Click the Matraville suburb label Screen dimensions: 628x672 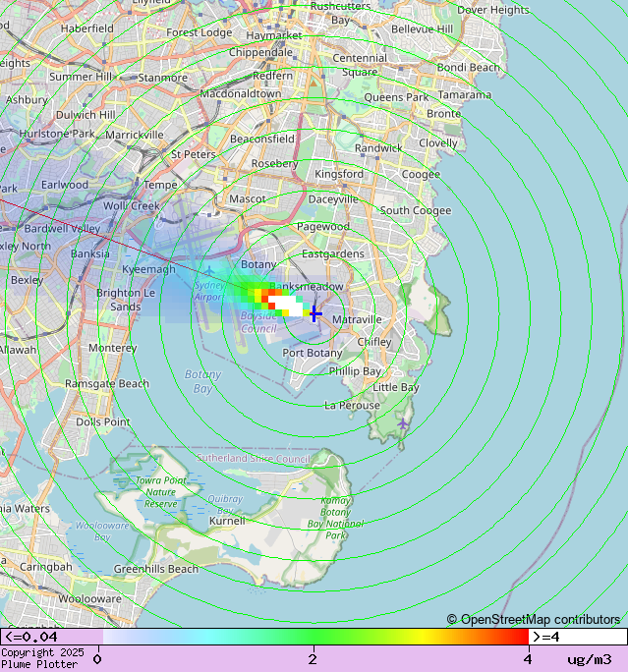point(357,319)
